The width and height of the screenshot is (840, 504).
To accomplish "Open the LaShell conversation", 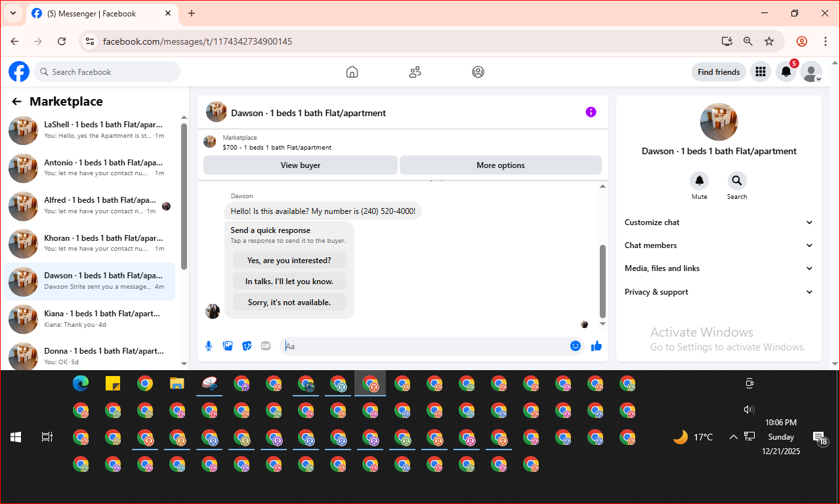I will [90, 130].
